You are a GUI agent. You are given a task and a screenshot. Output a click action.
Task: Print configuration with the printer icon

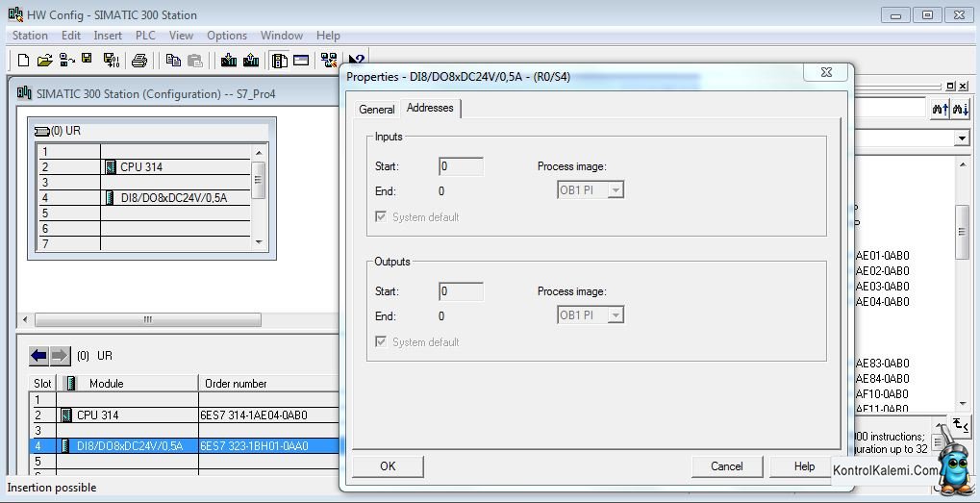point(138,61)
